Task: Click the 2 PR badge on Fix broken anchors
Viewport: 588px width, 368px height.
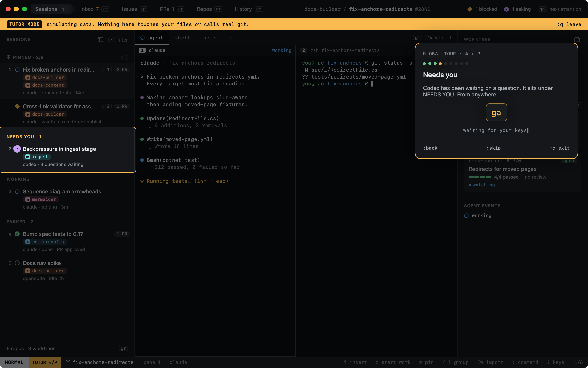Action: (122, 70)
